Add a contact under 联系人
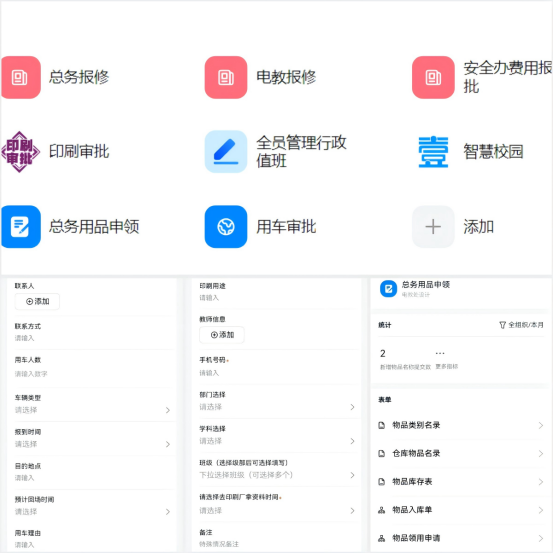Screen dimensions: 553x553 [37, 302]
